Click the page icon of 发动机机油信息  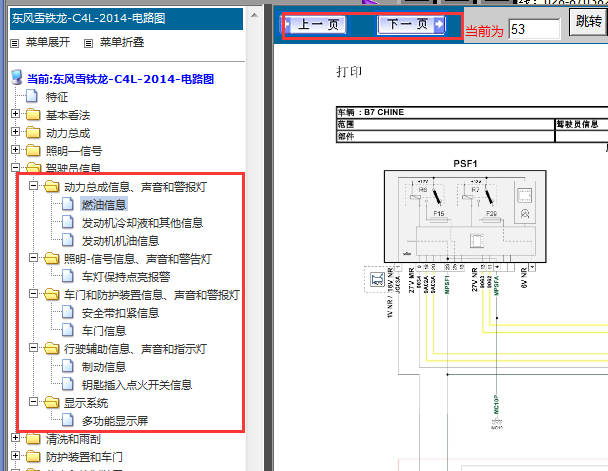pos(68,240)
